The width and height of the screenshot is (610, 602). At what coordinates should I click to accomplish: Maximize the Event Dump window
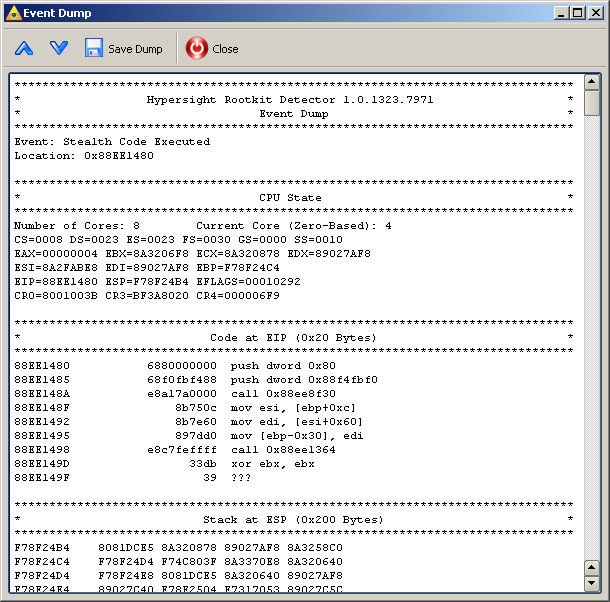click(577, 13)
